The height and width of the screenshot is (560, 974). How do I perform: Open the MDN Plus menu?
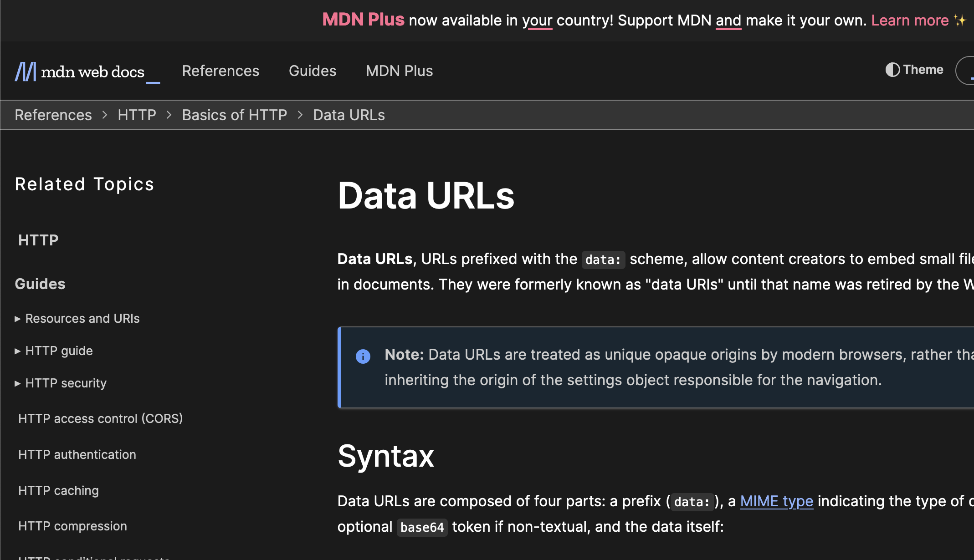[x=399, y=71]
